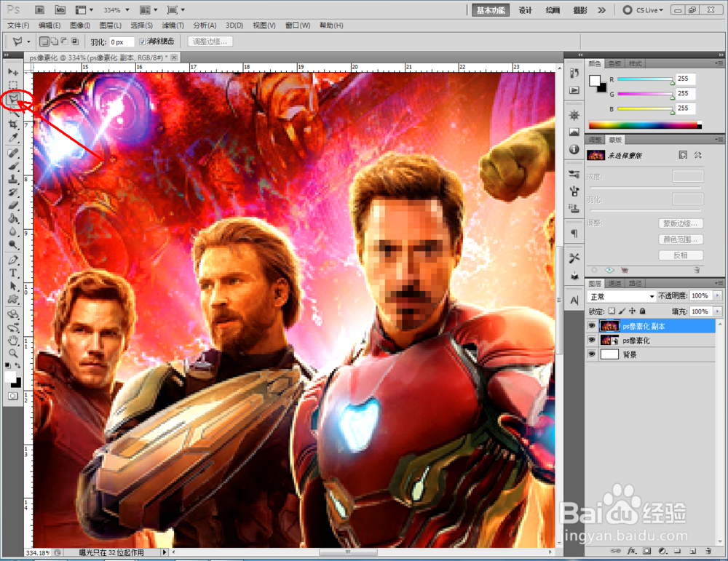
Task: Select the Clone Stamp tool
Action: click(x=13, y=179)
